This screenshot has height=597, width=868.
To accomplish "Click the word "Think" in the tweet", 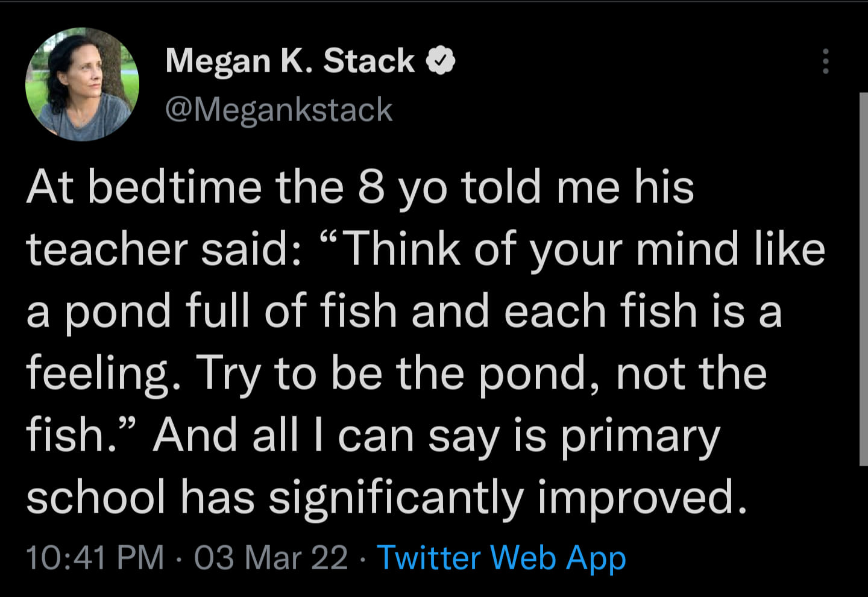I will coord(402,249).
